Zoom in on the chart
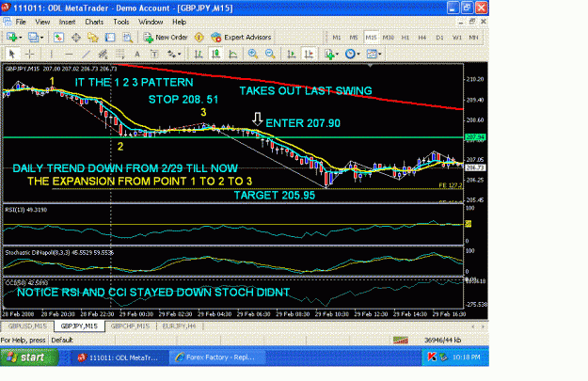 click(x=253, y=54)
